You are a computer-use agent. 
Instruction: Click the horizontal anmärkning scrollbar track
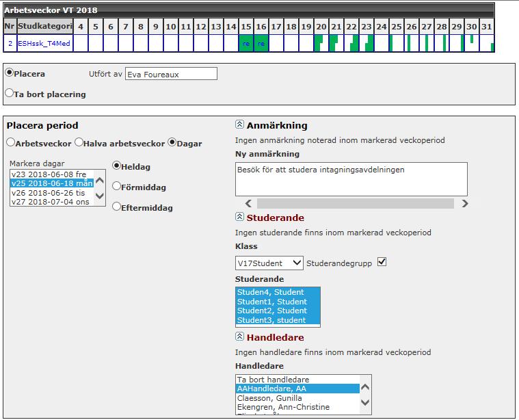(355, 203)
